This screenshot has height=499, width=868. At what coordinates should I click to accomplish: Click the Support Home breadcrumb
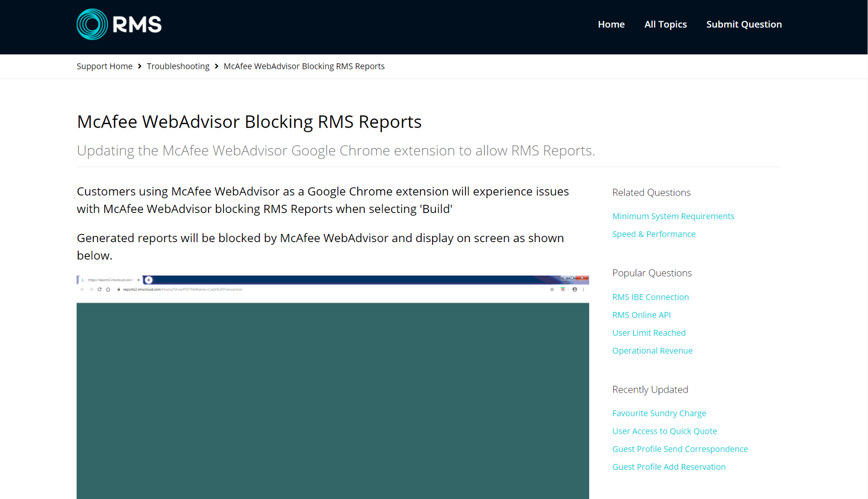[x=105, y=66]
